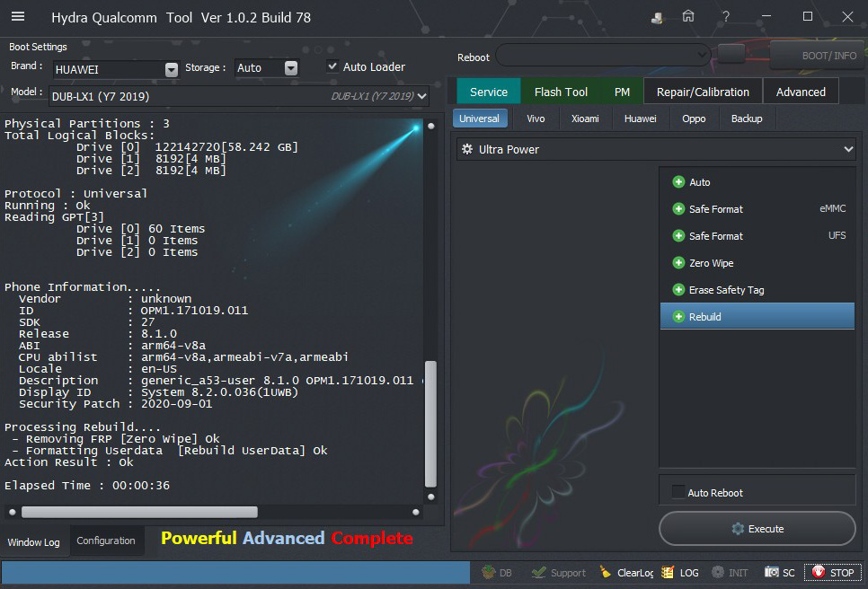Open the Repair/Calibration tab

703,92
